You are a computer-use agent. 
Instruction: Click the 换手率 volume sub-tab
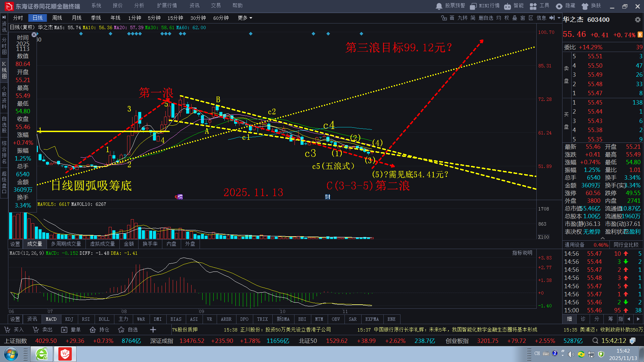[150, 244]
